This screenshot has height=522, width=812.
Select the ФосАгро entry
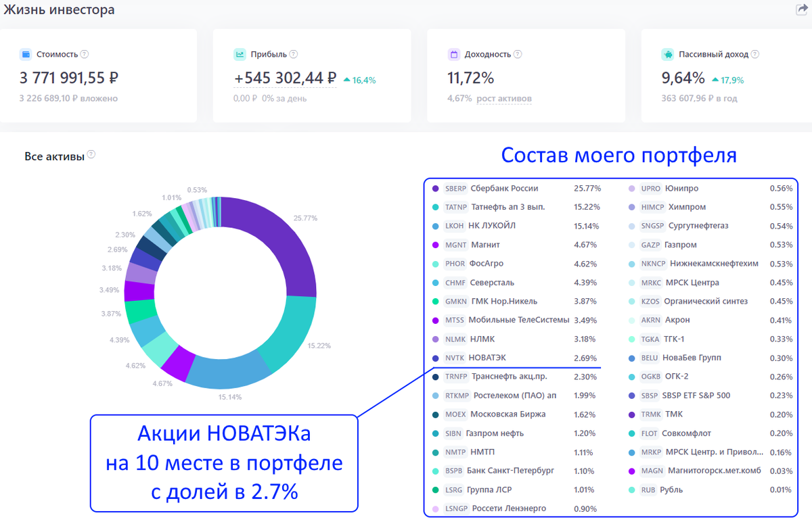(x=487, y=264)
